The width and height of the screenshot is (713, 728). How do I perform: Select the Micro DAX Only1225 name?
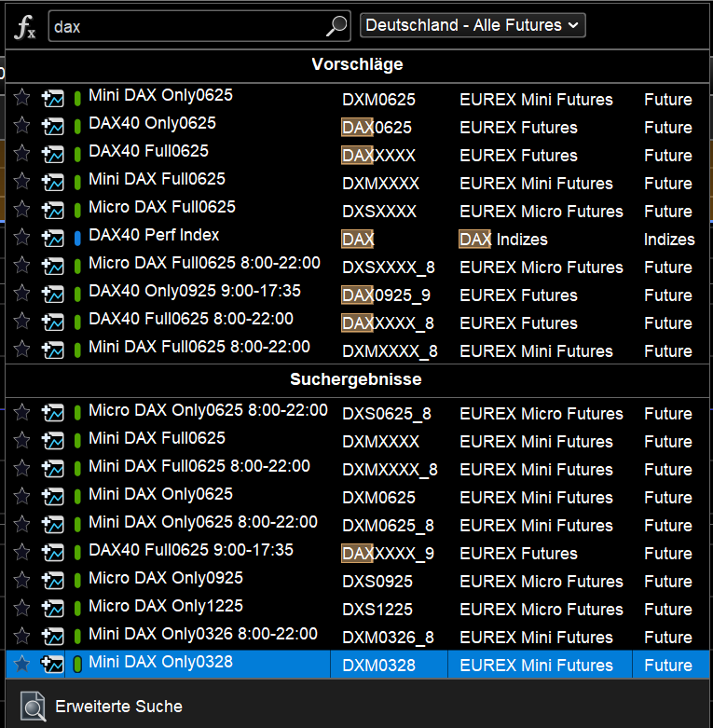[x=166, y=606]
